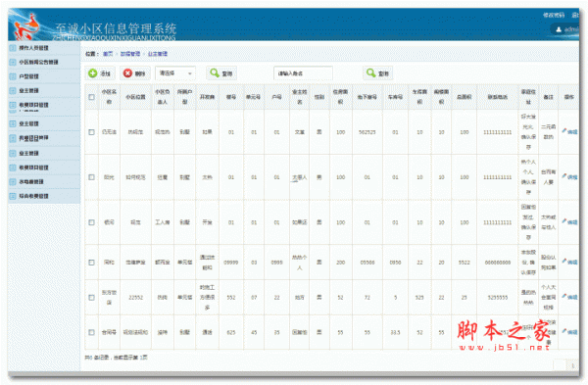This screenshot has height=385, width=588.
Task: Click the 小区名称 column header
Action: [x=109, y=97]
